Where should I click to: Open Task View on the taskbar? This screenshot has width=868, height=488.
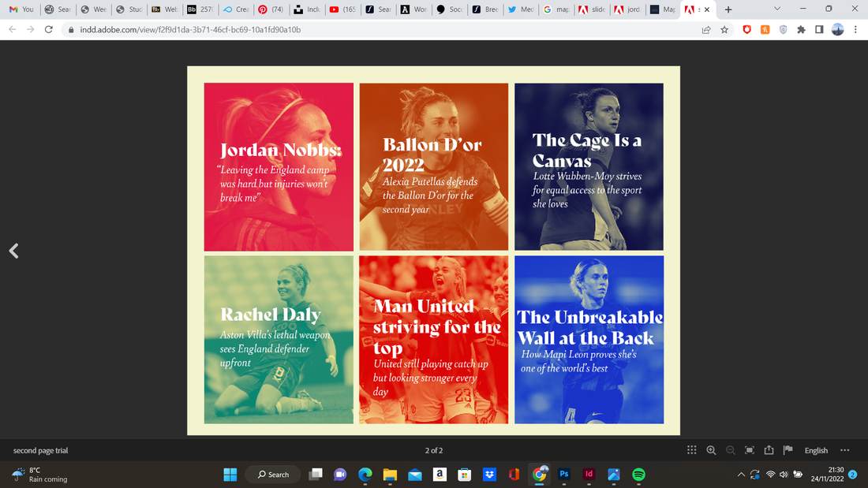click(316, 474)
